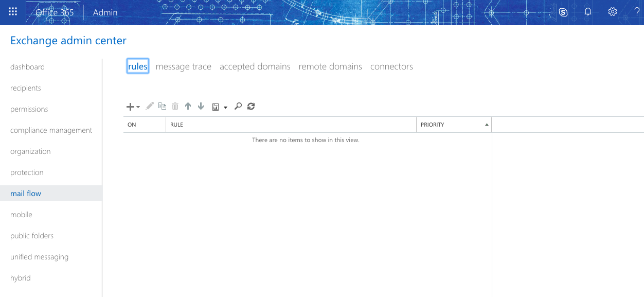This screenshot has width=644, height=297.
Task: Click the PRIORITY sort arrow indicator
Action: point(487,125)
